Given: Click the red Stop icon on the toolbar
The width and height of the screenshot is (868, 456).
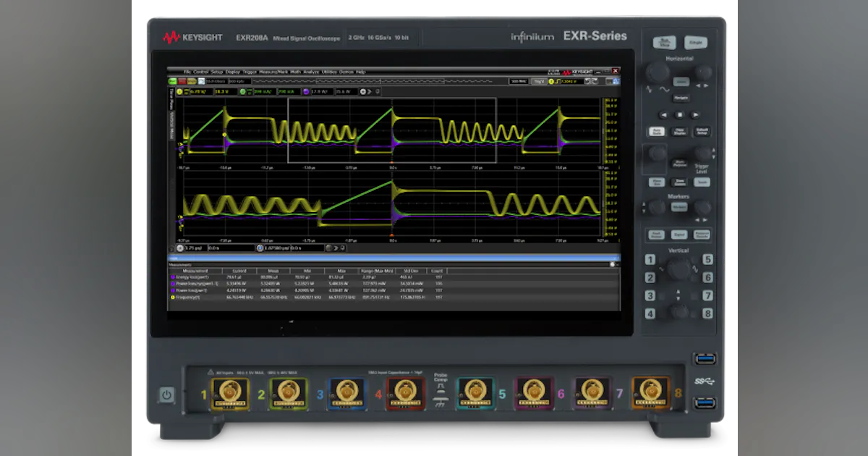Looking at the screenshot, I should point(183,81).
